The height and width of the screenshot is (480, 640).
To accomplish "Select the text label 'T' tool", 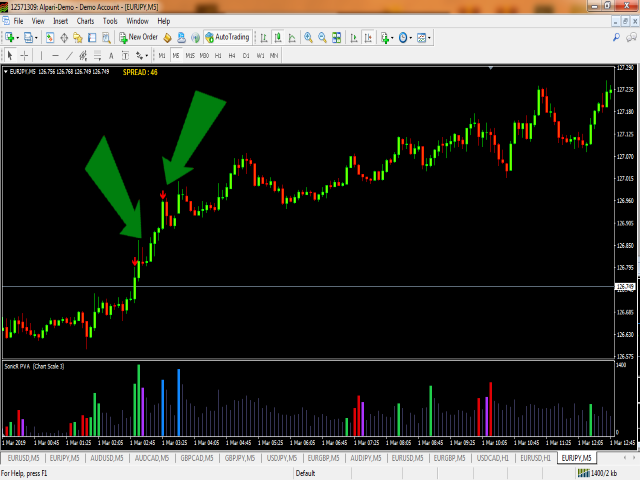I will (125, 56).
